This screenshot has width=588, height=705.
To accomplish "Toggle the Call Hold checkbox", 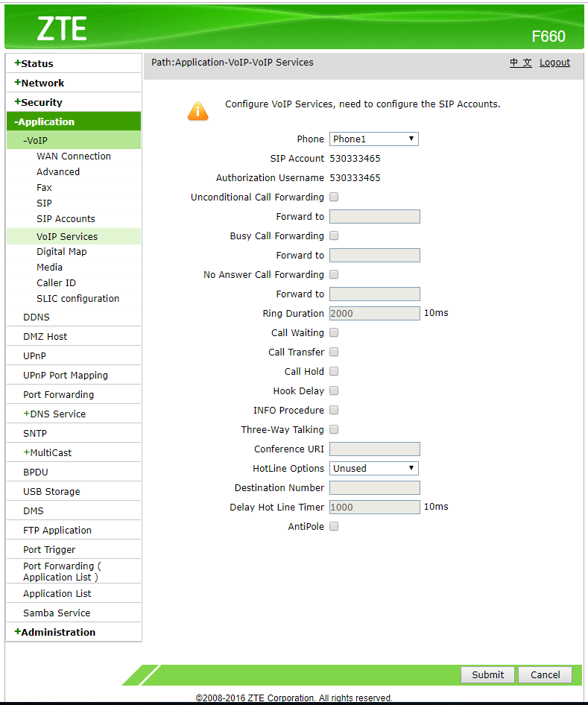I will click(334, 371).
